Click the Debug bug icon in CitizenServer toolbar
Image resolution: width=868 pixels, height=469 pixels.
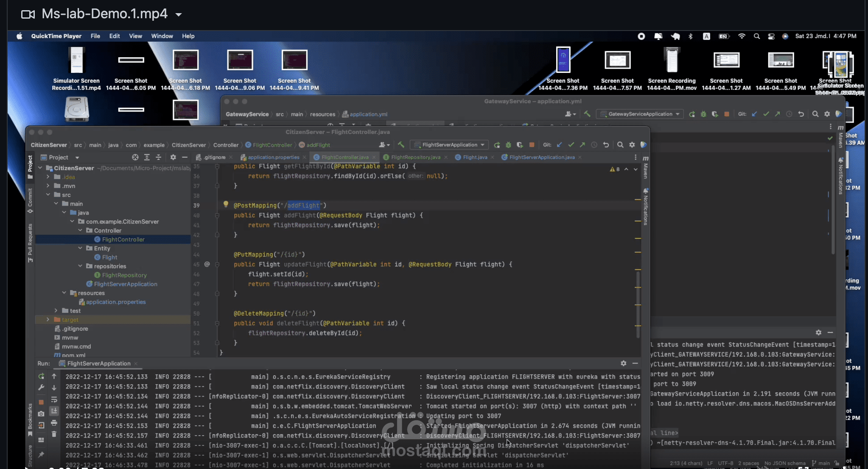click(x=508, y=145)
